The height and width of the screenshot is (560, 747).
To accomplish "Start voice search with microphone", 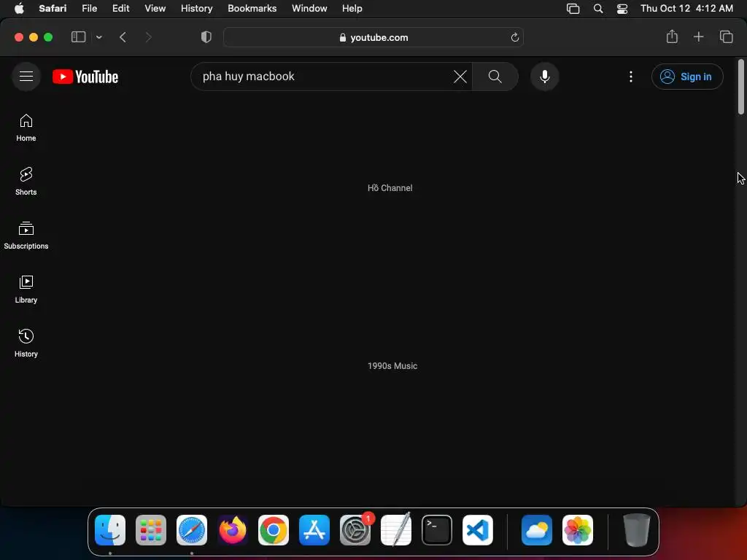I will click(544, 76).
